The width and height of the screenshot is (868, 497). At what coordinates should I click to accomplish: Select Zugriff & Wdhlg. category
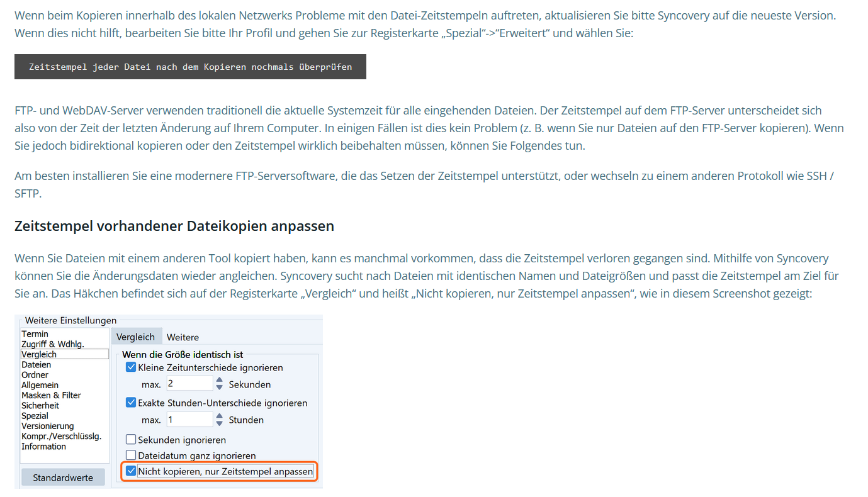53,344
